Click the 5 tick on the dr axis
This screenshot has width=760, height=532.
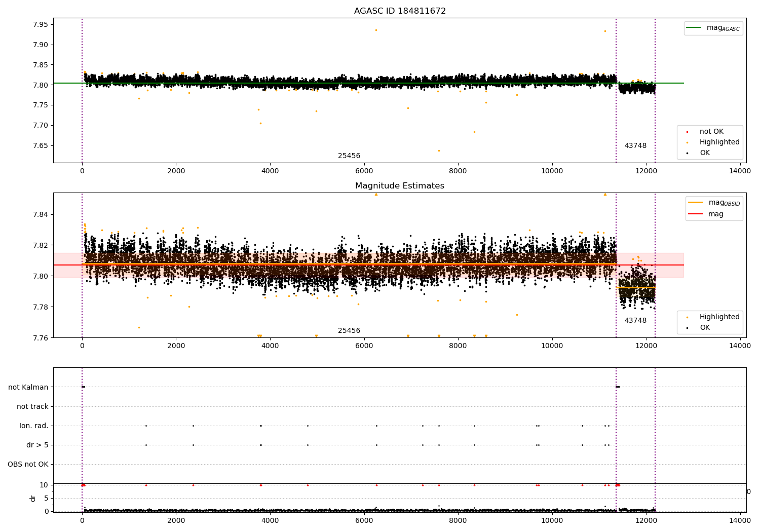(46, 499)
